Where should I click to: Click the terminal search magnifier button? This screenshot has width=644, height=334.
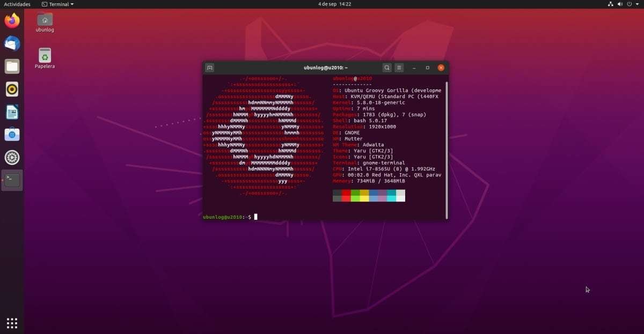(387, 68)
